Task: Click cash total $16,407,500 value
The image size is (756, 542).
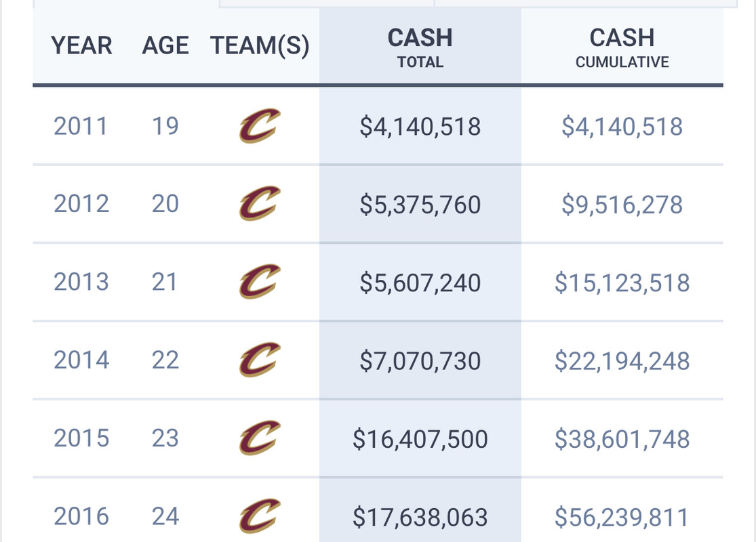Action: pos(420,439)
